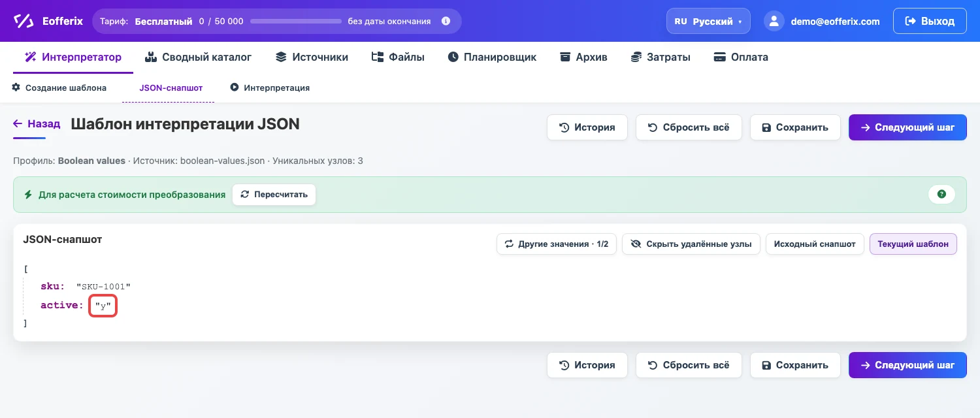
Task: Open the tariff info icon
Action: tap(446, 21)
